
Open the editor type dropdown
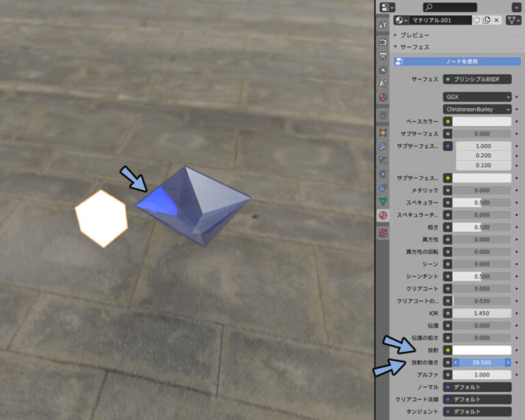pos(388,7)
